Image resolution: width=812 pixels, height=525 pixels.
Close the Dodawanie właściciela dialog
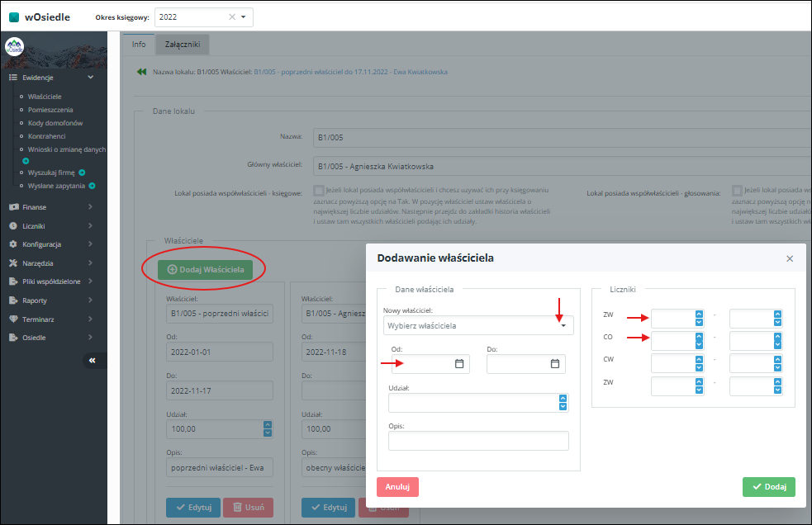(x=790, y=258)
